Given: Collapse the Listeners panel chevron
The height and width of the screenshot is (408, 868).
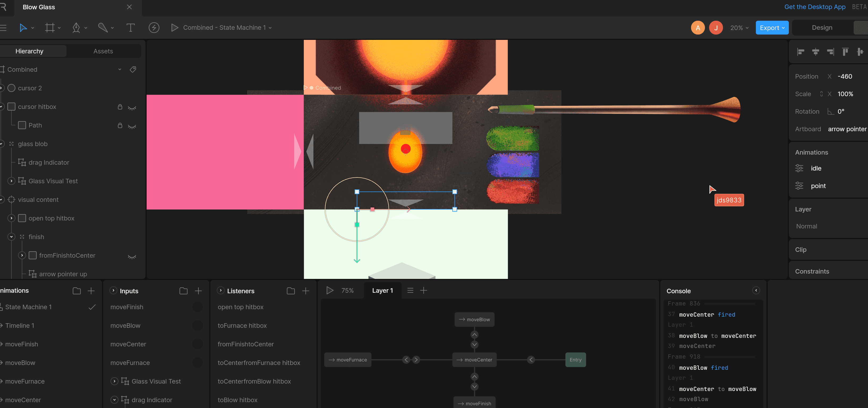Looking at the screenshot, I should click(x=221, y=290).
